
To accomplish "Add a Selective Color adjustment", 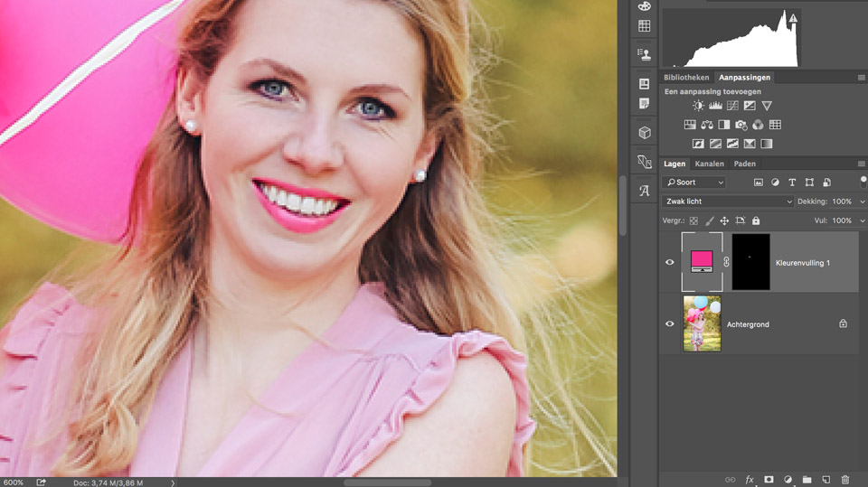I will pyautogui.click(x=750, y=144).
